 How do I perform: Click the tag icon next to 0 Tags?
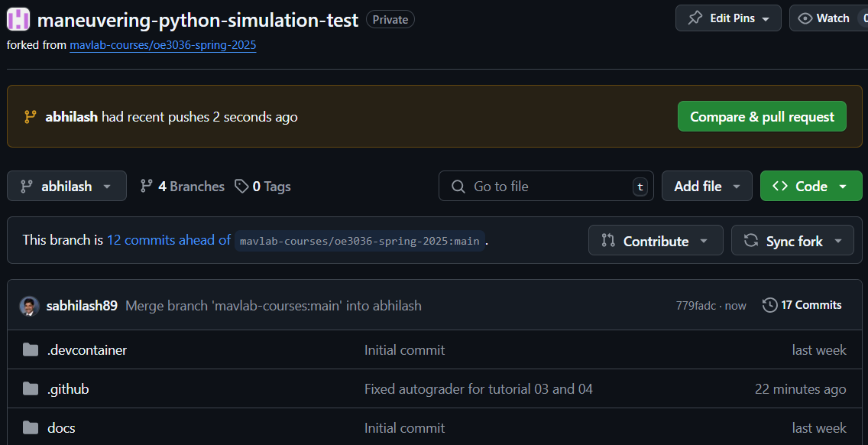tap(241, 186)
